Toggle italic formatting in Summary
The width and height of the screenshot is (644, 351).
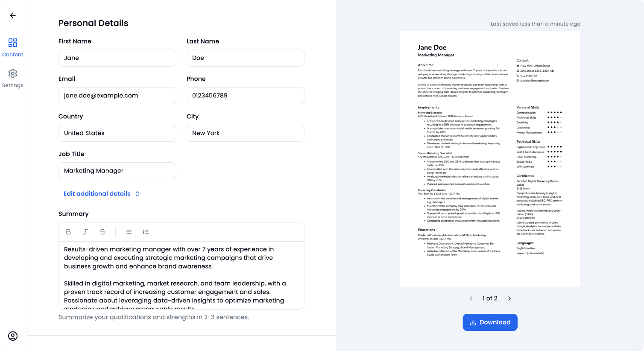[x=85, y=232]
